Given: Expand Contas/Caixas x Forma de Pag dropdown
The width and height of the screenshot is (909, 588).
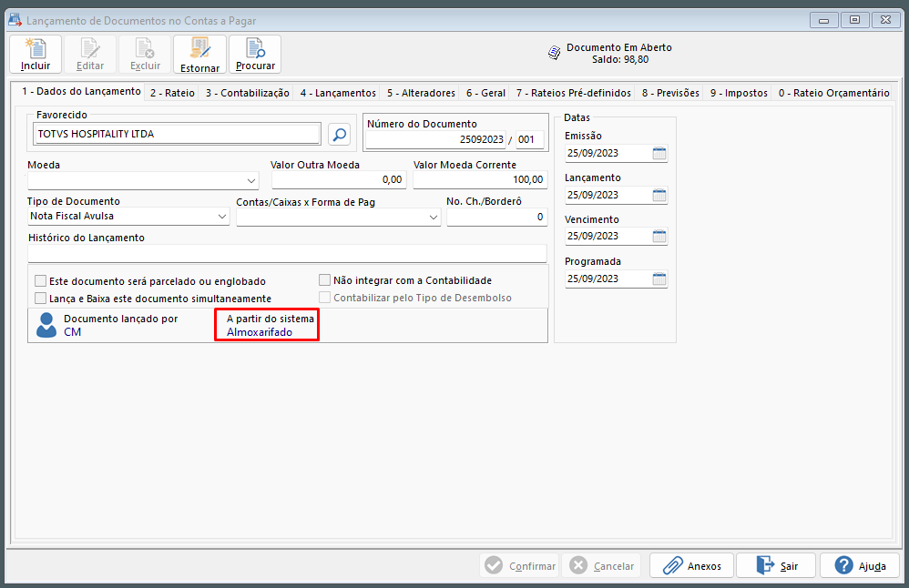Looking at the screenshot, I should coord(433,218).
